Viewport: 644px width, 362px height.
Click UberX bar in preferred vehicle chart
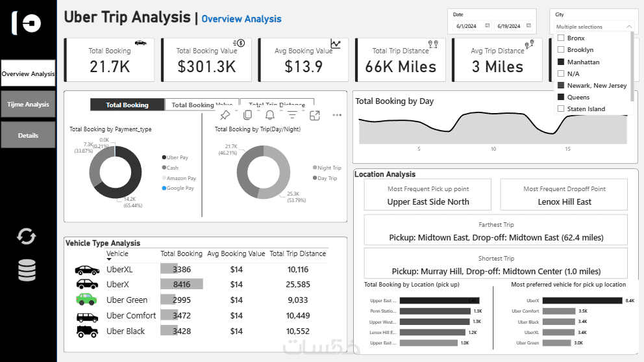click(x=582, y=301)
